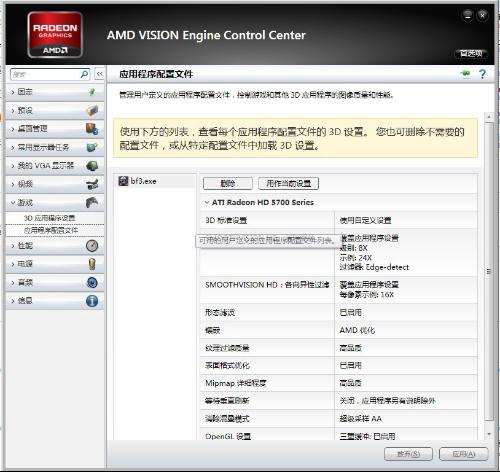
Task: Select 应用程序配置文件 in sidebar
Action: [51, 230]
